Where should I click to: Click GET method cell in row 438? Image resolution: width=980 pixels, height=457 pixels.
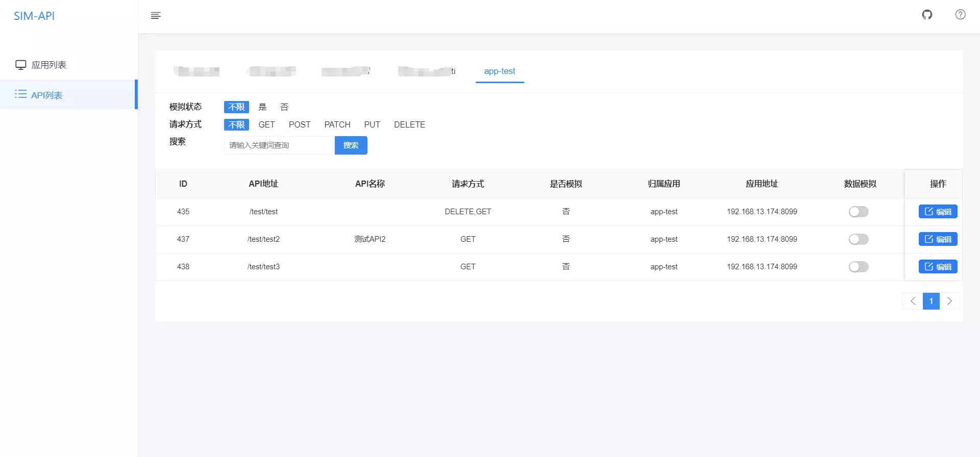468,267
